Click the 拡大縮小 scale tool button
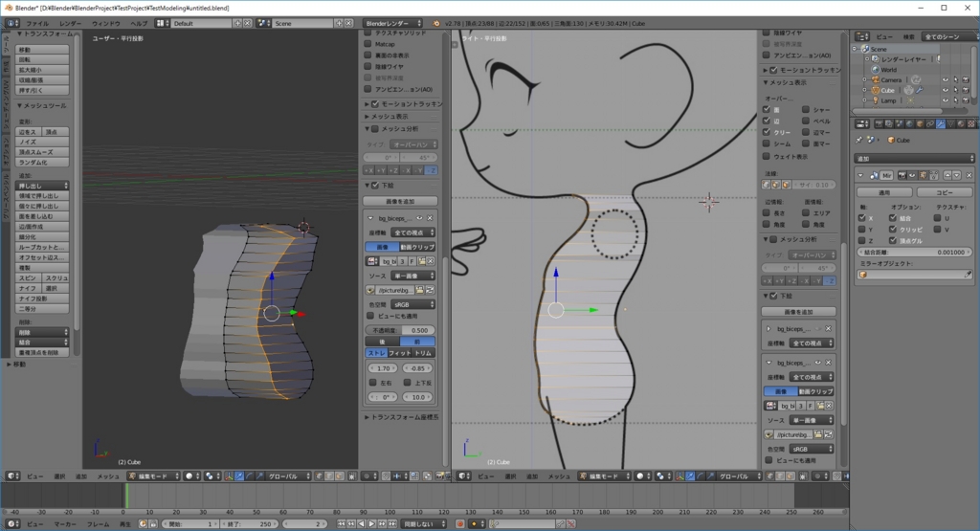Image resolution: width=980 pixels, height=531 pixels. 42,70
